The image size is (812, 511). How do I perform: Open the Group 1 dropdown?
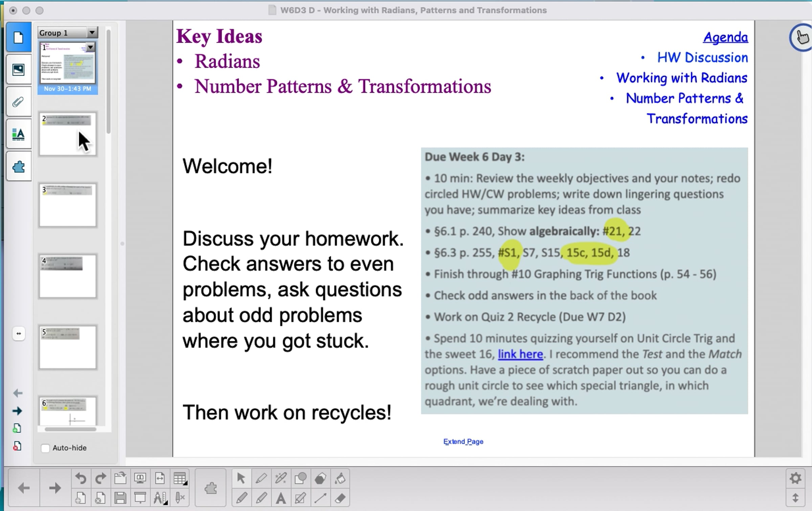click(x=92, y=33)
